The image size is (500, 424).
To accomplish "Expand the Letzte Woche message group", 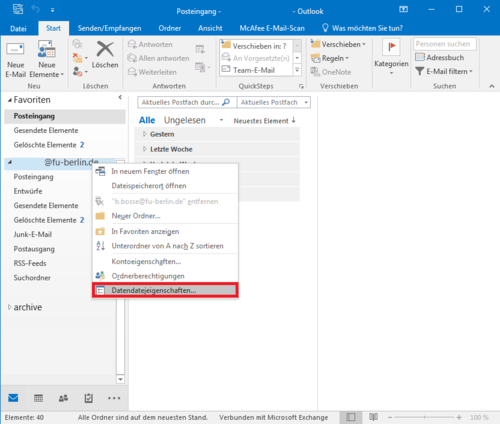I will (x=144, y=149).
